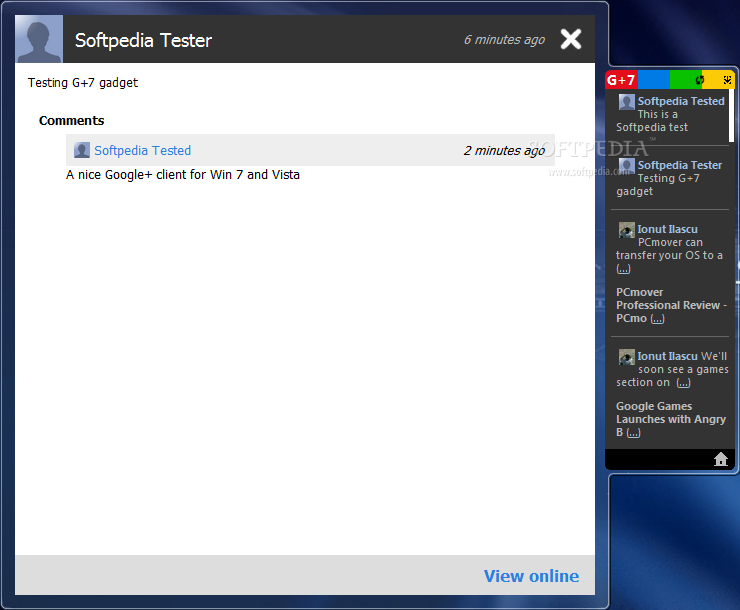Click the refresh icon in the G+7 gadget header
Image resolution: width=740 pixels, height=610 pixels.
coord(700,80)
